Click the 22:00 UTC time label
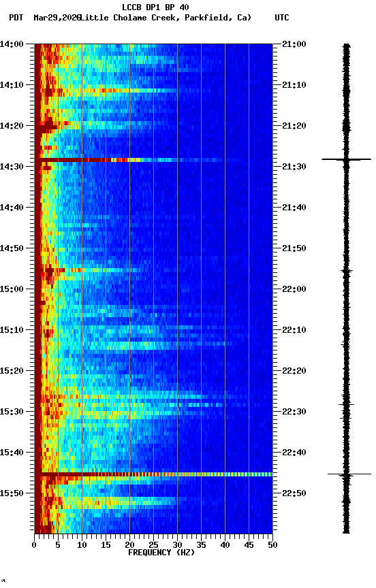Viewport: 376px width, 588px height. [x=294, y=289]
